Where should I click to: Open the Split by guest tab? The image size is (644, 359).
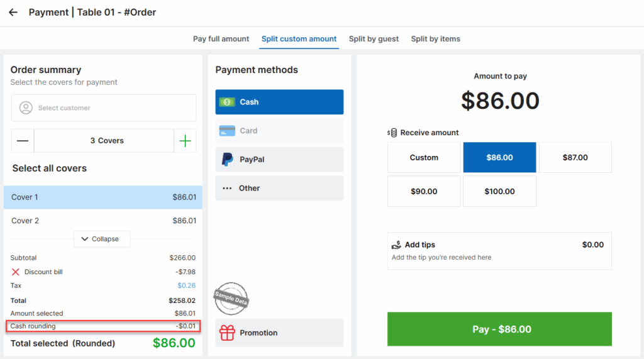[374, 39]
